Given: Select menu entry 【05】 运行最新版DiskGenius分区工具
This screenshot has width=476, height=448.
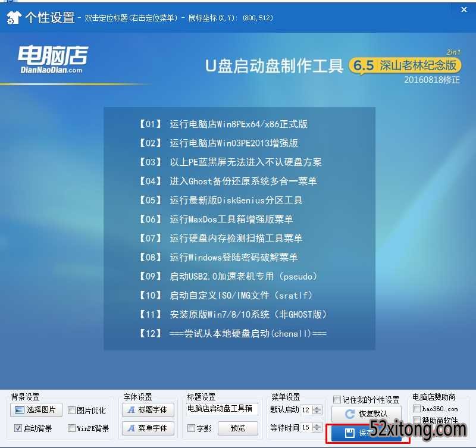Looking at the screenshot, I should 221,200.
